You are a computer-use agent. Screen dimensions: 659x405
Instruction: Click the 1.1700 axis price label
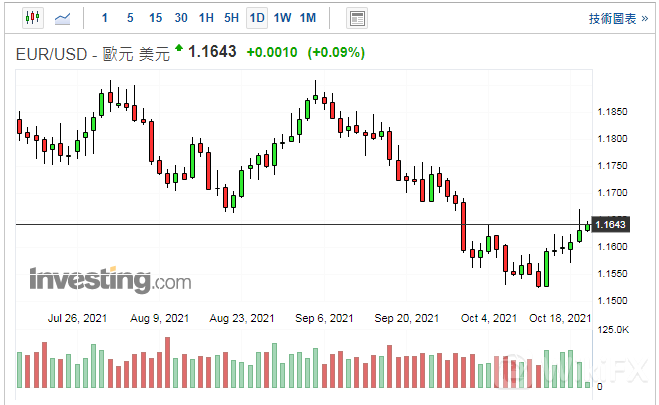pos(612,193)
